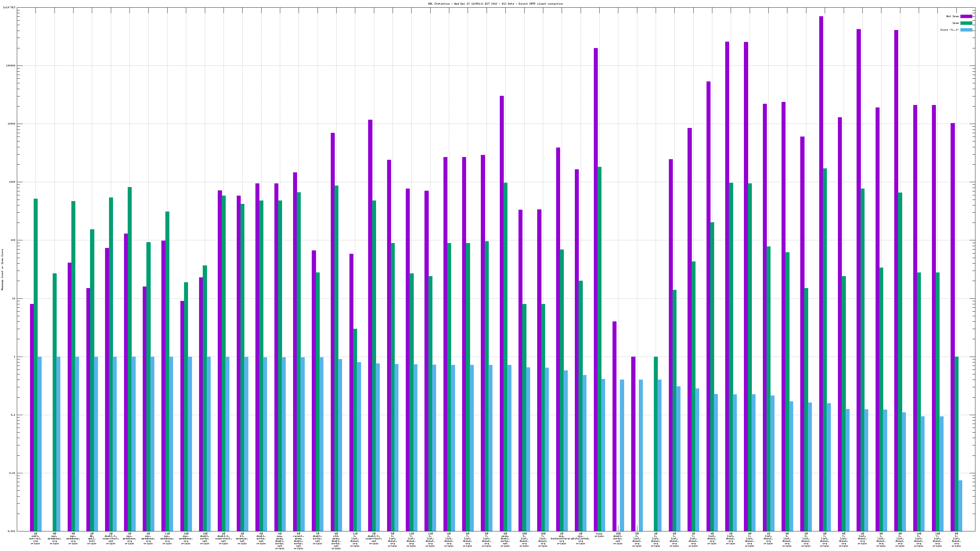Click the dnsbl-1.uceprotect.net origin x-axis label
This screenshot has height=551, width=980.
[111, 538]
